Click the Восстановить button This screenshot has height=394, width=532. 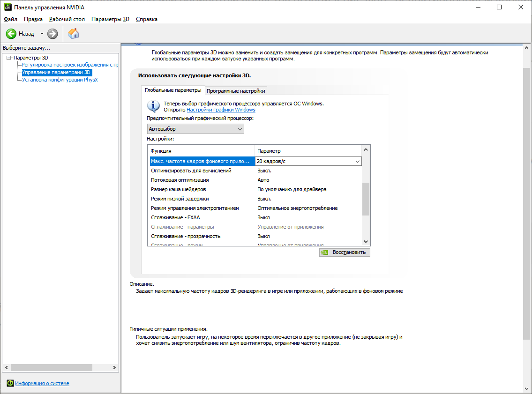point(345,252)
